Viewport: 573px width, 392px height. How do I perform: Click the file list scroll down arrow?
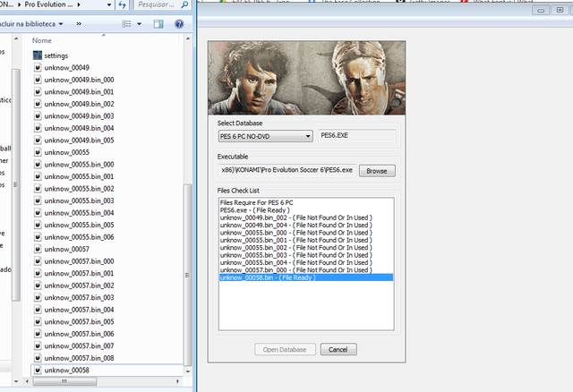click(188, 371)
